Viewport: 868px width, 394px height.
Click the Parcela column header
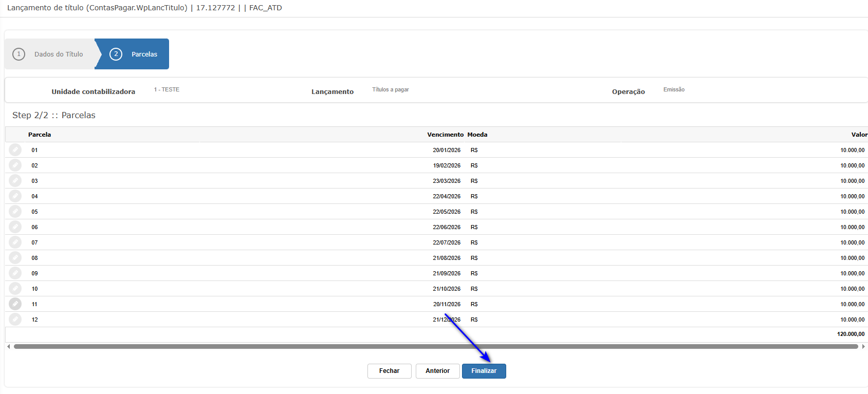(40, 135)
